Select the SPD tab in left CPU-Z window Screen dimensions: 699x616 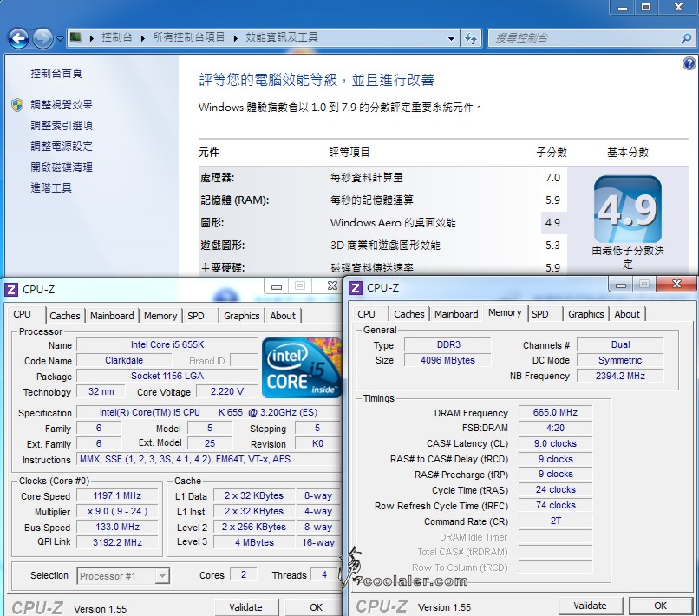pyautogui.click(x=196, y=316)
